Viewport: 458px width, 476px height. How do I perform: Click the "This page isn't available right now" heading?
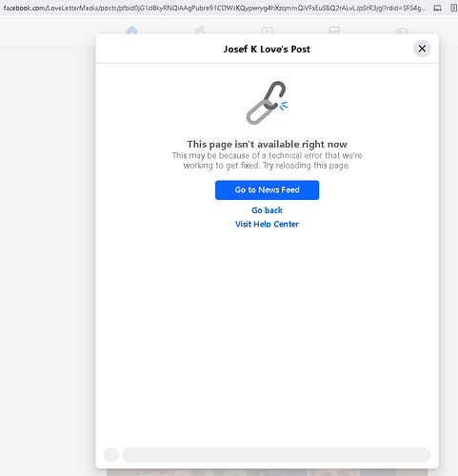pos(267,145)
